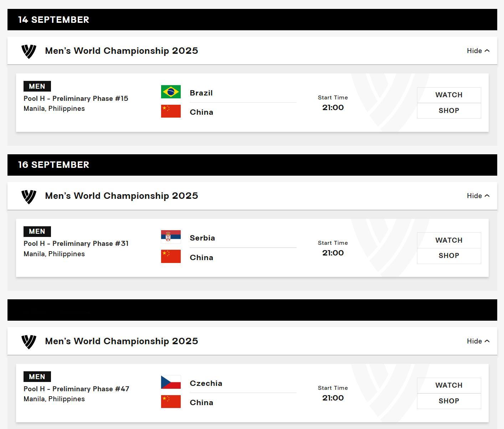Click the Serbia flag icon
The height and width of the screenshot is (429, 504).
tap(171, 237)
